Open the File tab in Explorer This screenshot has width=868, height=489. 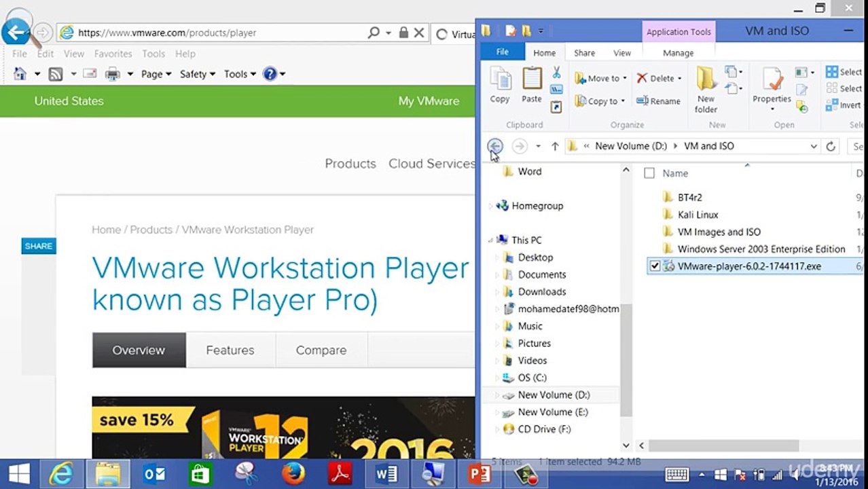(502, 52)
